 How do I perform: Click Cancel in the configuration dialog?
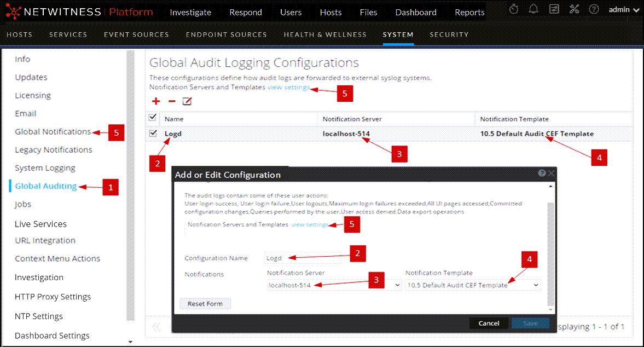click(x=489, y=323)
